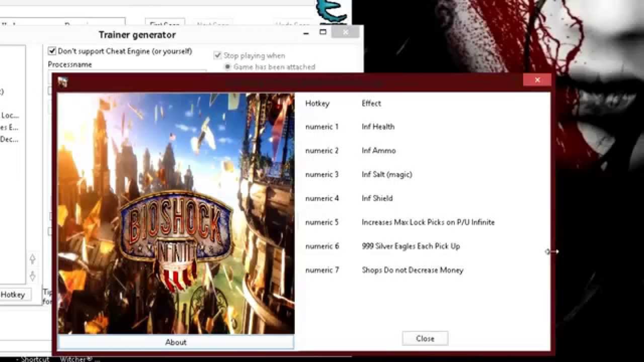
Task: Select the Inf Health effect text
Action: coord(378,127)
